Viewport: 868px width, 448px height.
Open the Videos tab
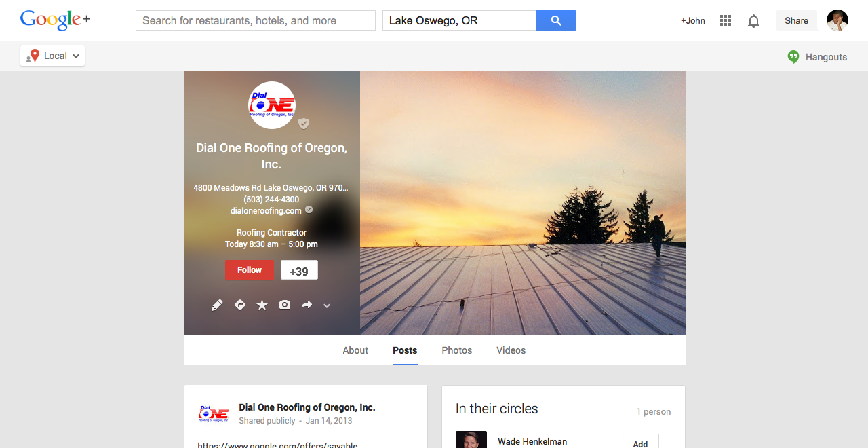511,350
